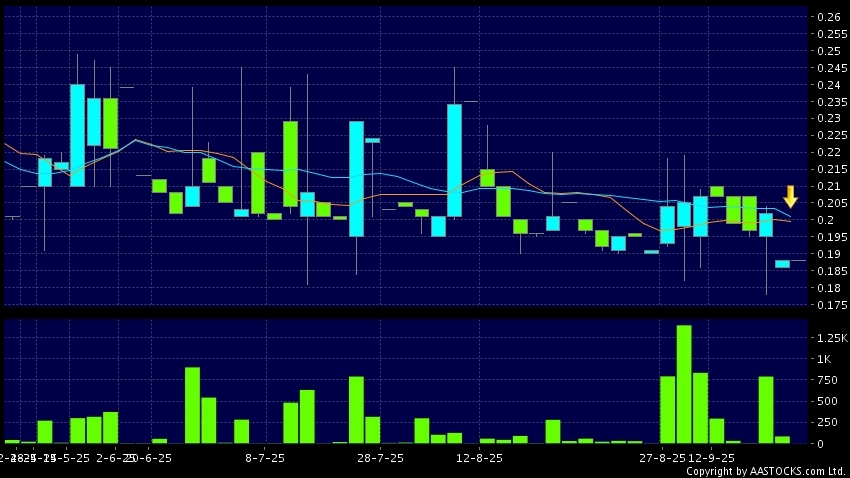Click the 12-8-25 date label
Viewport: 850px width, 478px height.
[x=479, y=458]
